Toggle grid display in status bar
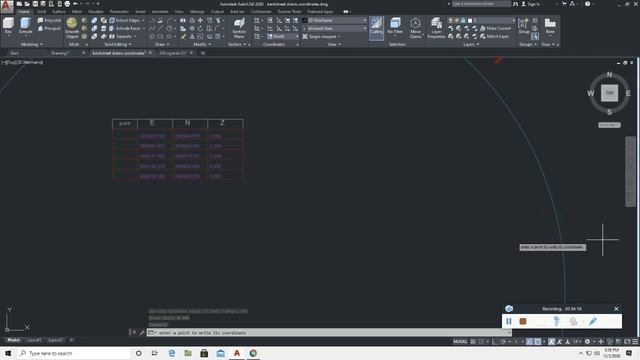 tap(473, 342)
